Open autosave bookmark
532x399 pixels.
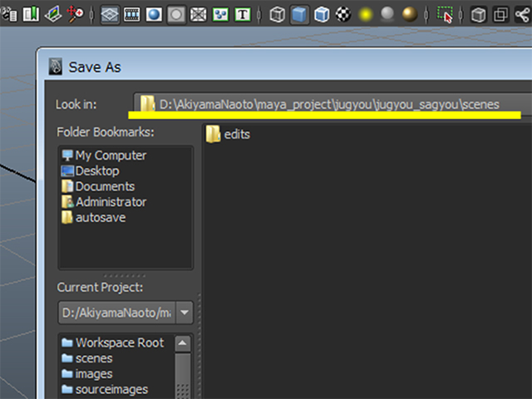point(94,218)
